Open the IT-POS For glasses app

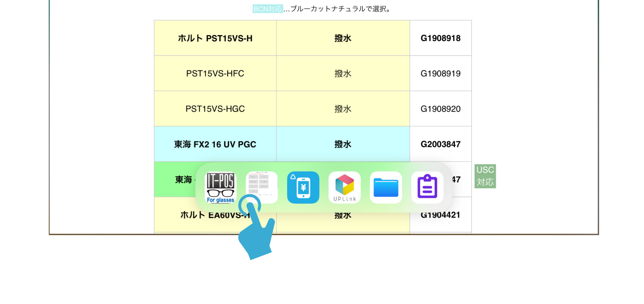point(221,187)
